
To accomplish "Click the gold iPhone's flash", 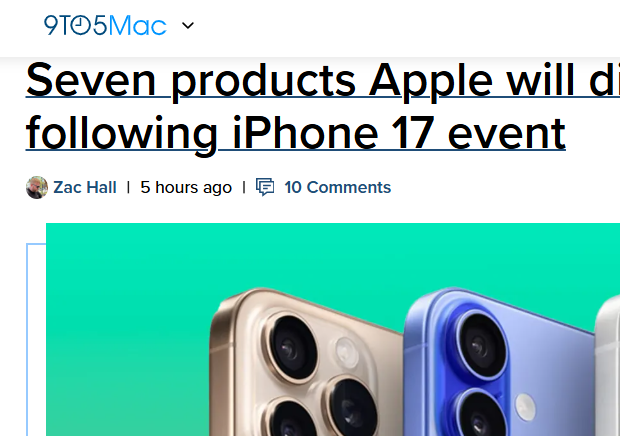I will (344, 349).
